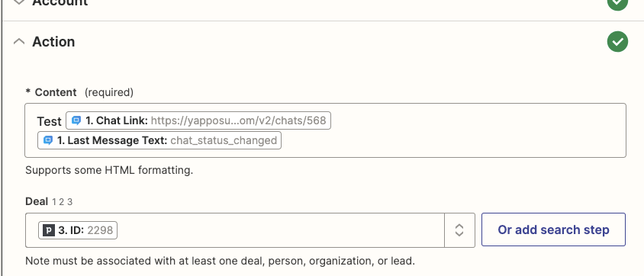644x276 pixels.
Task: Click the green checkmark beside Action
Action: (617, 41)
